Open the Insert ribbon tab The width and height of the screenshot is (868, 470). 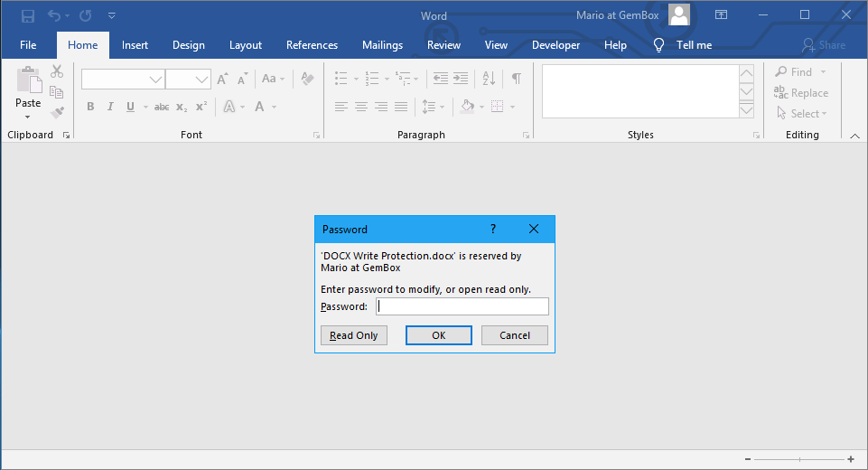pos(135,45)
